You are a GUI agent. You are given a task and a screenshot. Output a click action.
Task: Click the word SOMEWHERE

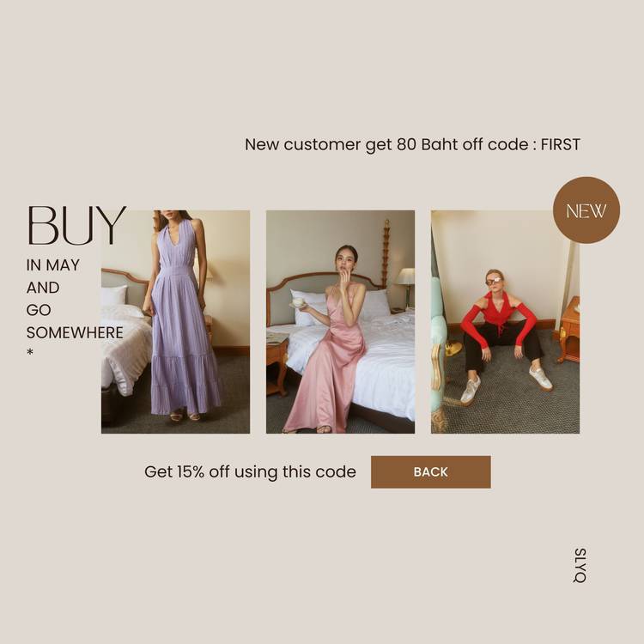[75, 332]
